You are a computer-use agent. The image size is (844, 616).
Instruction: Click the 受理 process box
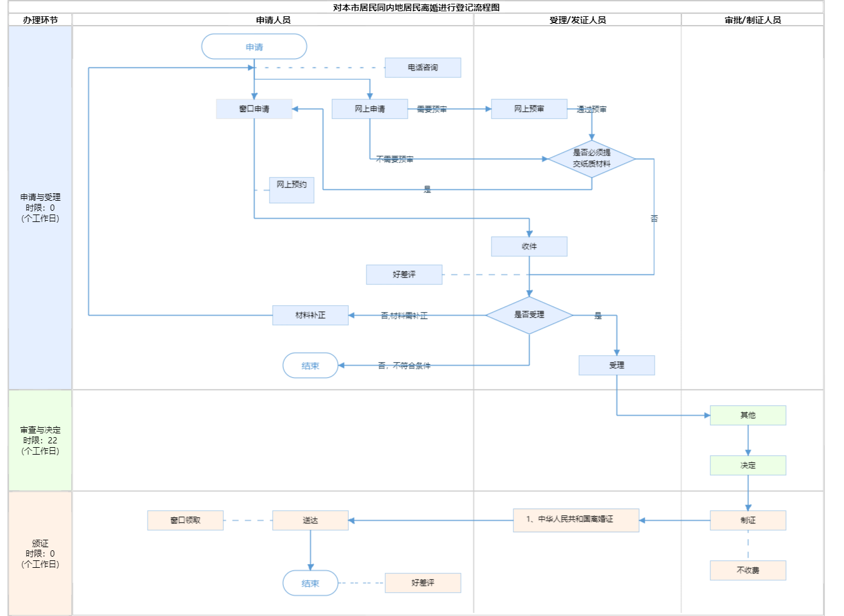(x=616, y=365)
